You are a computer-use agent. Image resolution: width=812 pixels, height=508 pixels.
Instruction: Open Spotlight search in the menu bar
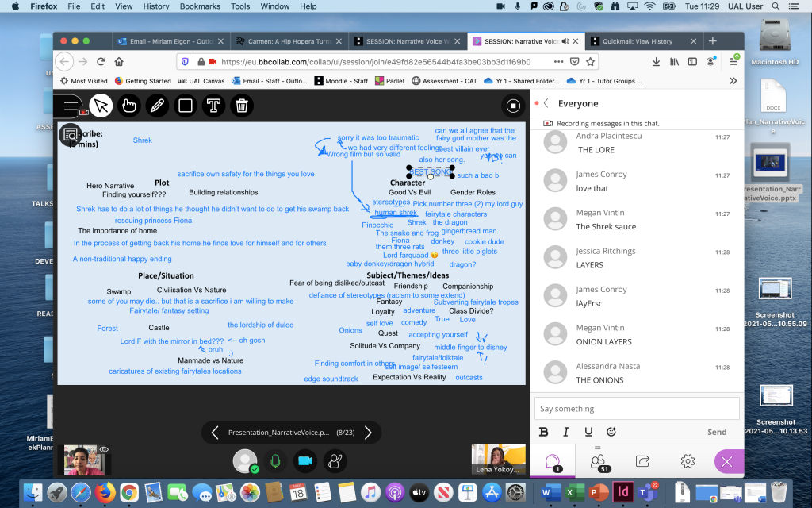pyautogui.click(x=776, y=6)
